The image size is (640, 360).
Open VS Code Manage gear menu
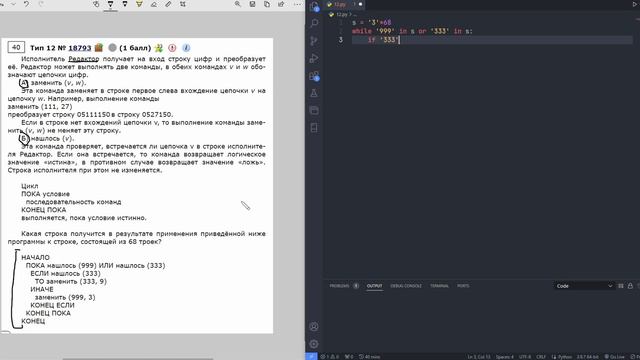314,344
